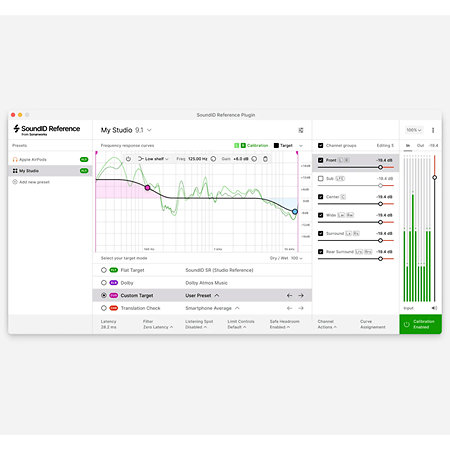Open the Low shelf filter type dropdown
Viewport: 450px width, 450px height.
153,159
